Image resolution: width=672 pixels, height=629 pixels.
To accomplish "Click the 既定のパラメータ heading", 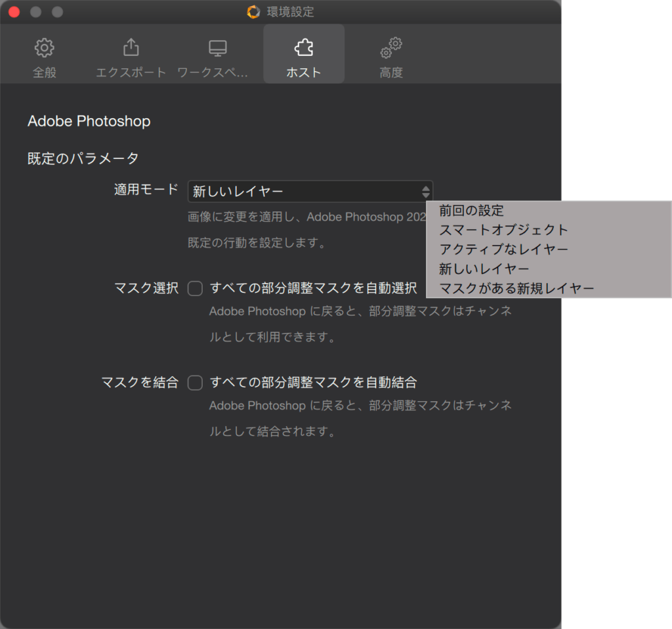I will click(83, 159).
